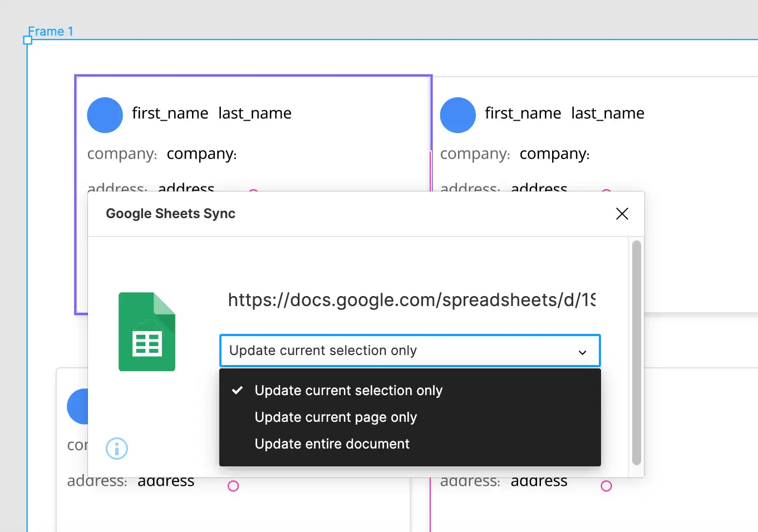The image size is (758, 532).
Task: Click the Frame 1 resize handle square
Action: pyautogui.click(x=26, y=40)
